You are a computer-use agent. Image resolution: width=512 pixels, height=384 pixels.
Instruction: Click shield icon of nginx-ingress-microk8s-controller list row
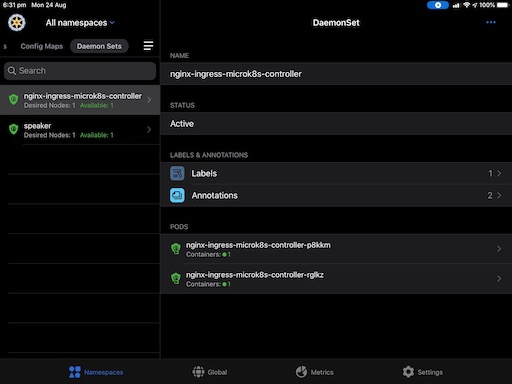13,99
